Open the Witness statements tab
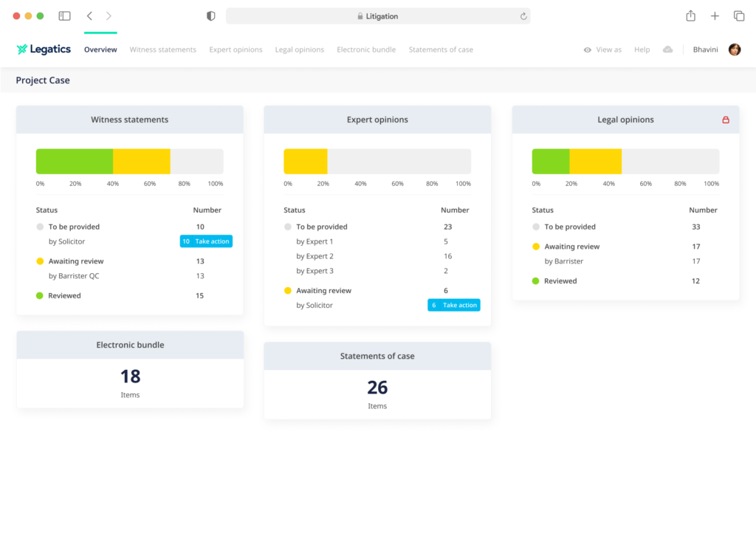This screenshot has width=756, height=550. point(163,49)
